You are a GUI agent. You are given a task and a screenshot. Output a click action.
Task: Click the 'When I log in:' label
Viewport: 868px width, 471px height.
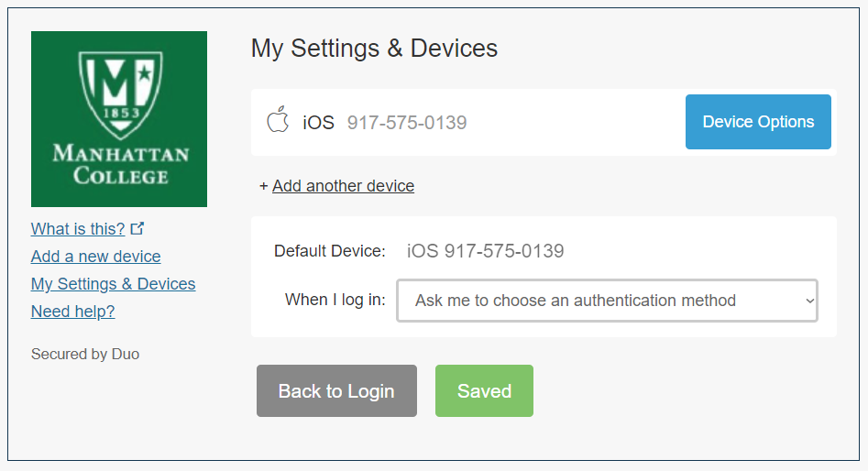[335, 300]
